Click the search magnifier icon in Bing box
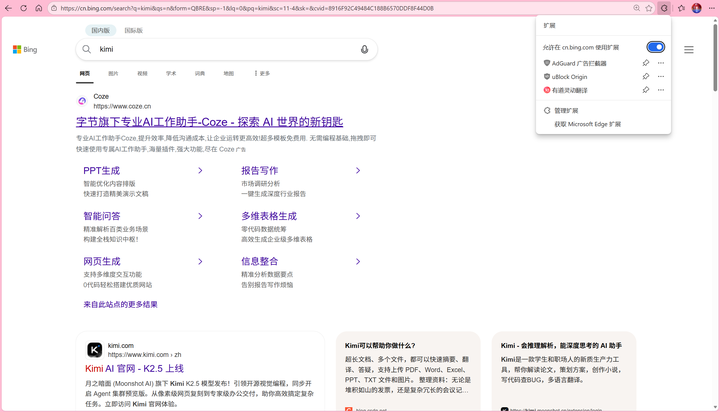720x412 pixels. click(86, 49)
